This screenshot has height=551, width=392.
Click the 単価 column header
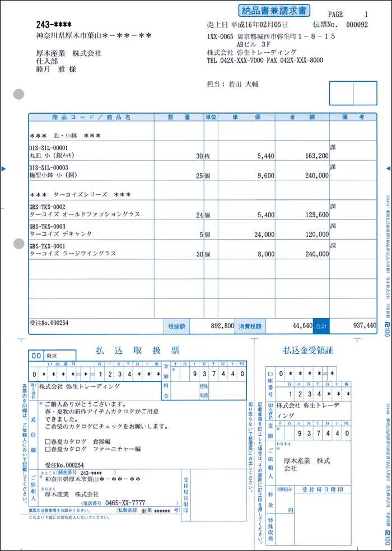coord(246,118)
